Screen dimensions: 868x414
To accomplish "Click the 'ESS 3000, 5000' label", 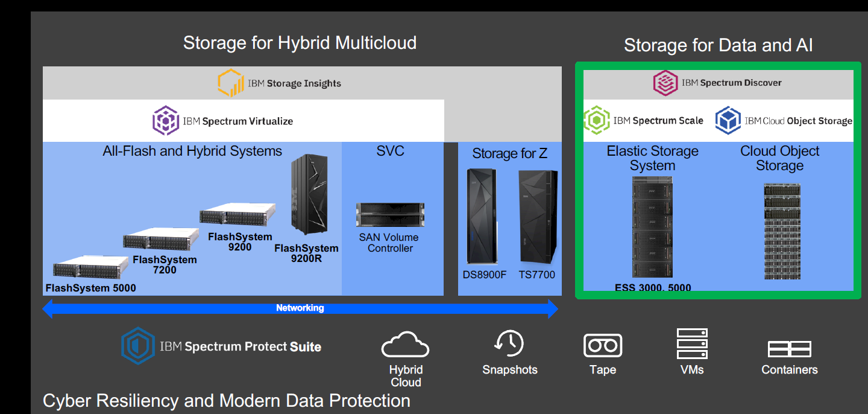I will pos(653,288).
